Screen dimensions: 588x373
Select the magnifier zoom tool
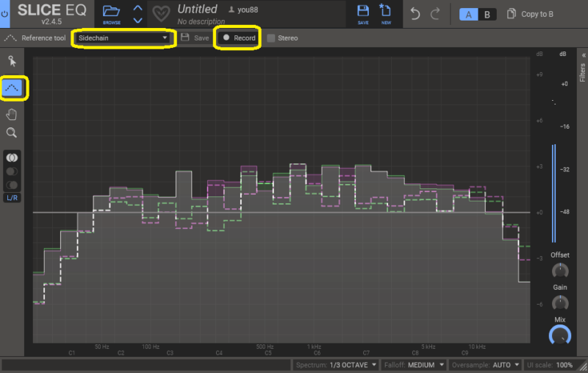(x=12, y=133)
